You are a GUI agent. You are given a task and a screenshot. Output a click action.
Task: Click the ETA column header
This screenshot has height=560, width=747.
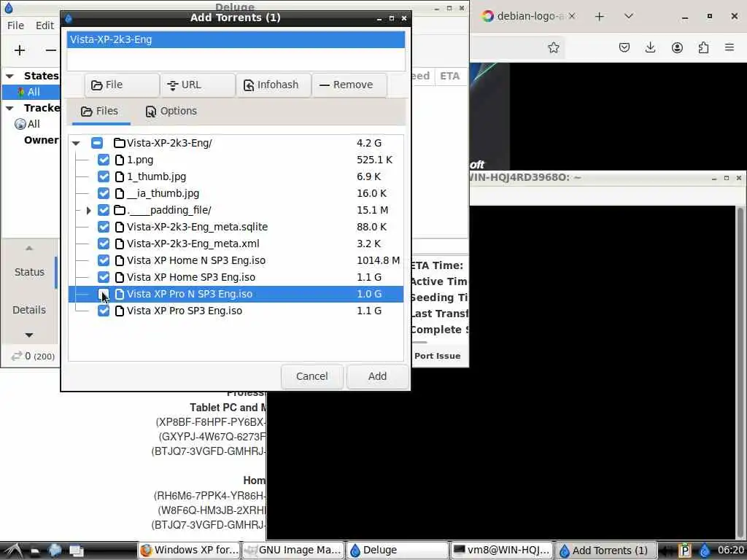tap(449, 76)
